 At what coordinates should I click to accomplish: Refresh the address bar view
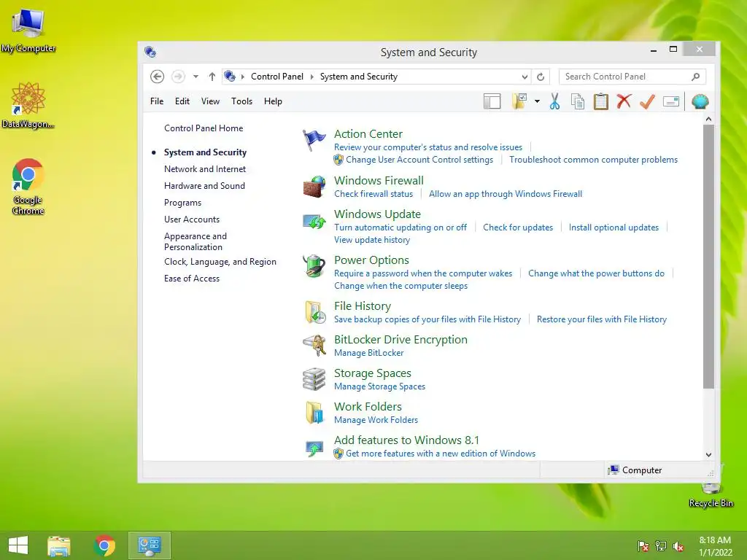(541, 77)
